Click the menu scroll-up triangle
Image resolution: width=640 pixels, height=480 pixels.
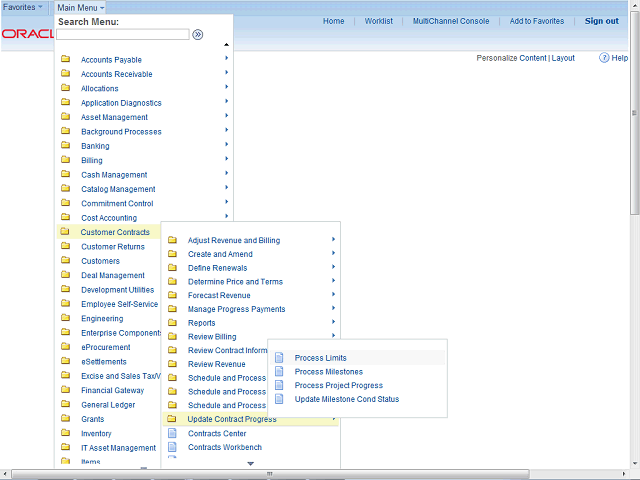pos(227,44)
